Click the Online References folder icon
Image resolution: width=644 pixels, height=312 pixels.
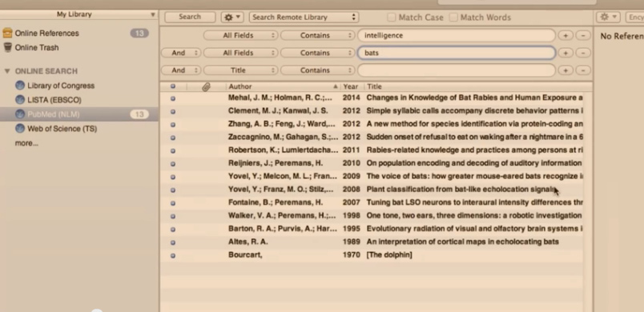coord(7,33)
